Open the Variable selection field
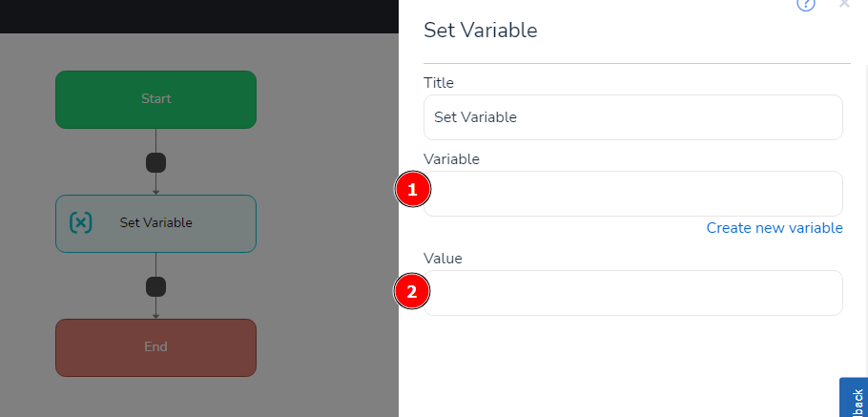The height and width of the screenshot is (417, 868). tap(632, 194)
